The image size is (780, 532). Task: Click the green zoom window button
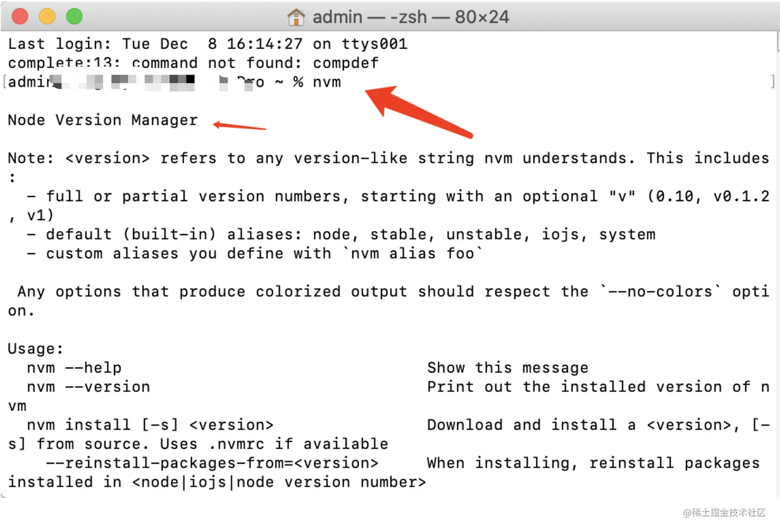(x=74, y=16)
